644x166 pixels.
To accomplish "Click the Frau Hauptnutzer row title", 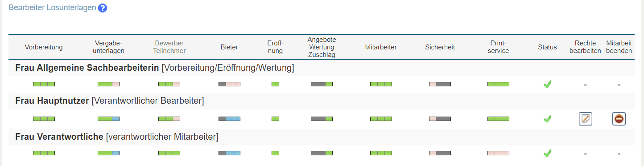I will 52,101.
